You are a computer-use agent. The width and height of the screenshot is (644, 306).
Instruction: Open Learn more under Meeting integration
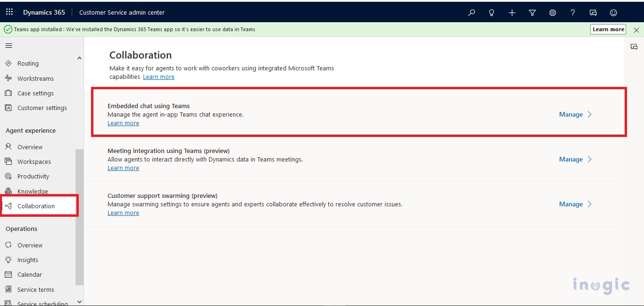(123, 168)
